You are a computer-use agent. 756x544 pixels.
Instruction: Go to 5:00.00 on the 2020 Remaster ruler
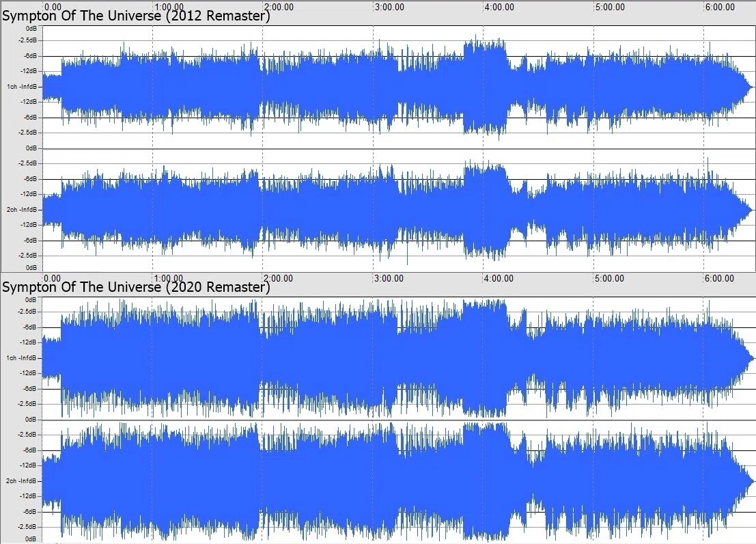610,278
